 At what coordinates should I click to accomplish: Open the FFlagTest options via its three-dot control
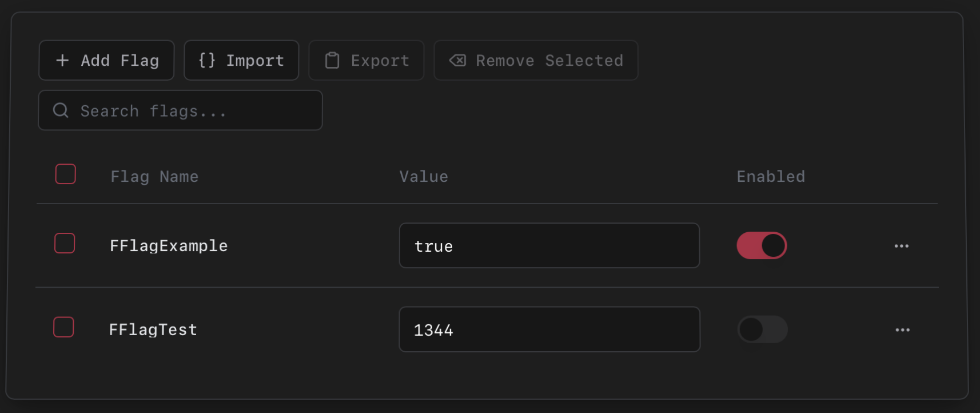click(903, 329)
